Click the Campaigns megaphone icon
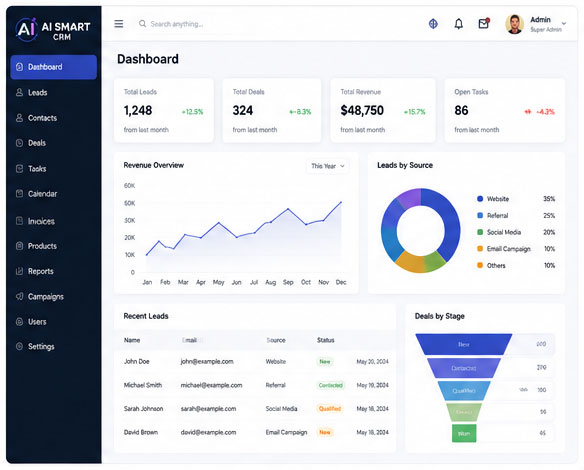Image resolution: width=584 pixels, height=470 pixels. click(19, 296)
